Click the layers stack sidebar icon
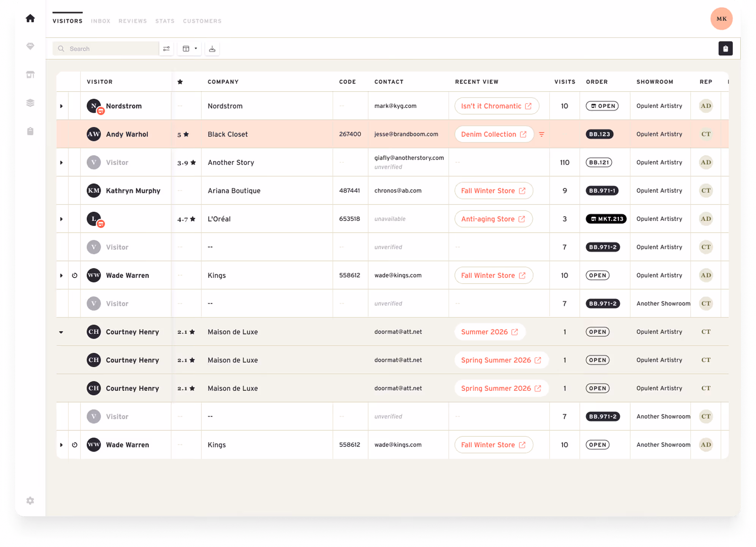 pos(30,103)
